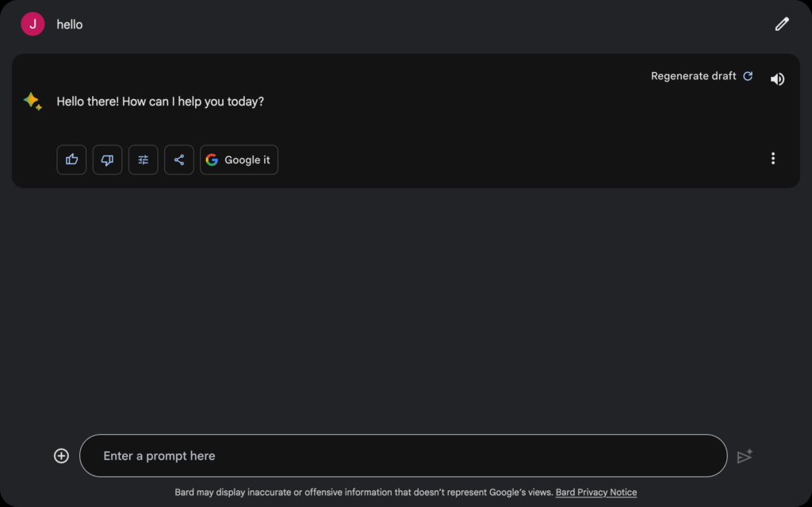Click the speaker icon to hear response
The height and width of the screenshot is (507, 812).
pos(777,78)
